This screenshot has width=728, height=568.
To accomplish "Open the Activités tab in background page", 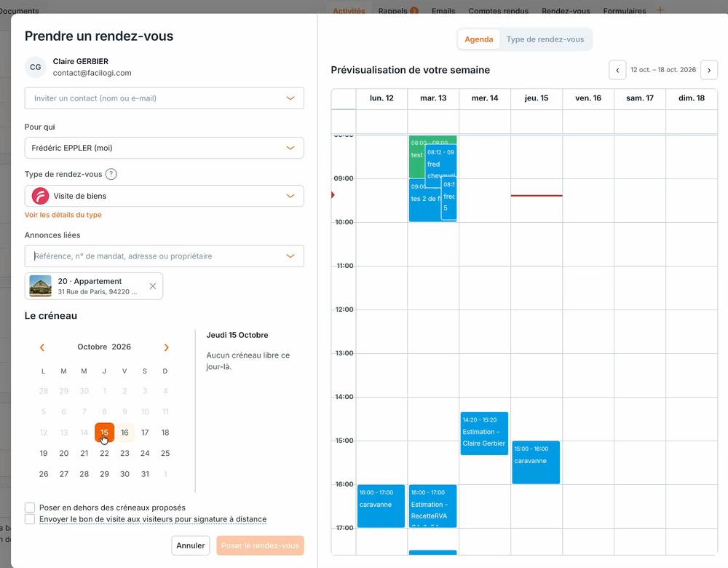I will click(x=349, y=11).
